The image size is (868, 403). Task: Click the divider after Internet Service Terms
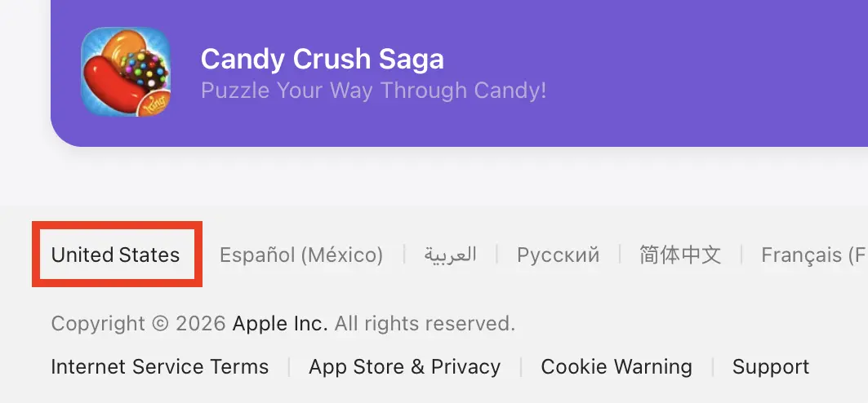289,367
